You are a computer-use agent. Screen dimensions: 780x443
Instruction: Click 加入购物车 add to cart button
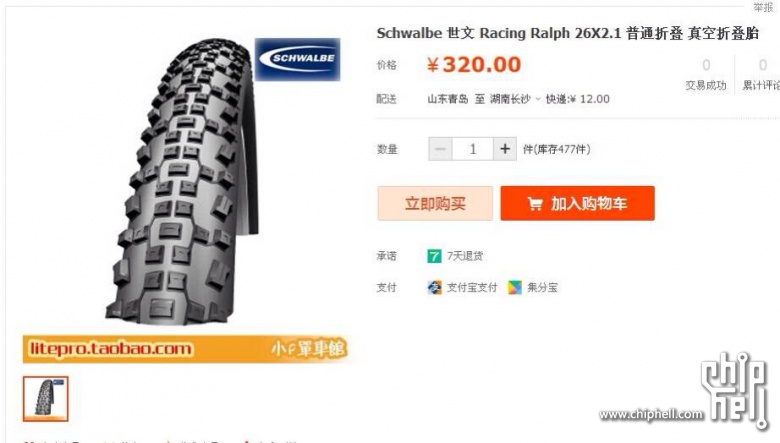[x=578, y=203]
